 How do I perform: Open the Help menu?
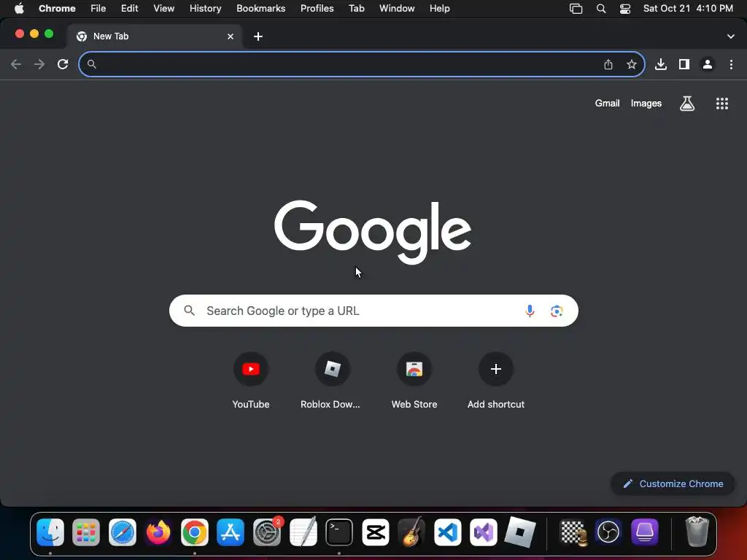[x=439, y=9]
